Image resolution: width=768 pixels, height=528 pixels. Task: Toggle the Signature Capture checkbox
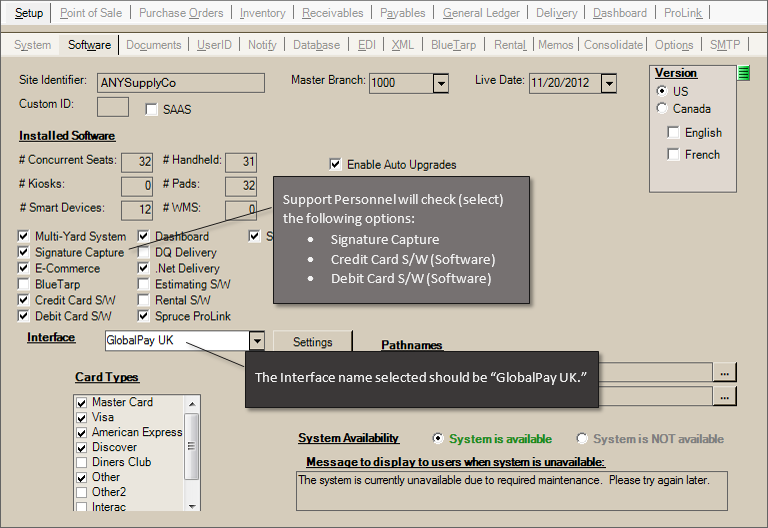click(x=23, y=252)
